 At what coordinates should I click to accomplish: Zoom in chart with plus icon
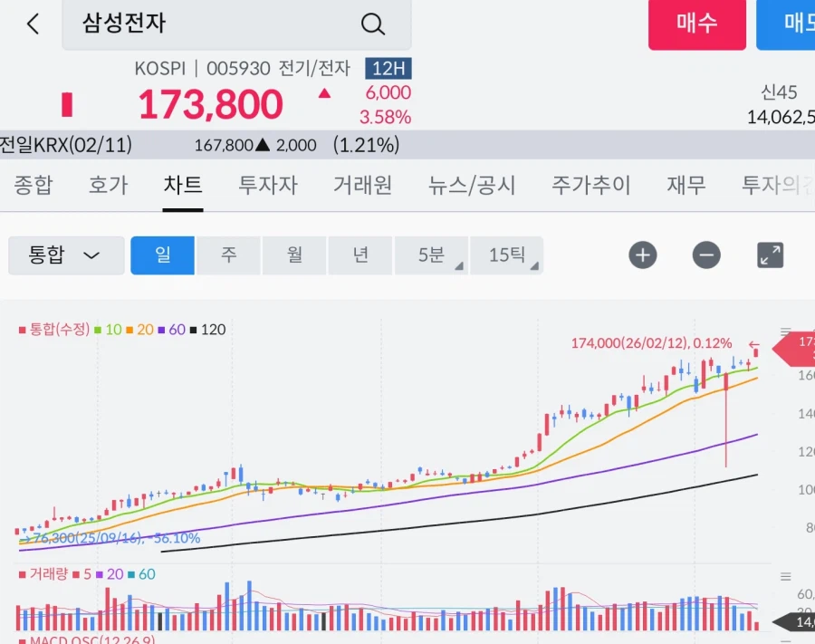click(x=643, y=255)
